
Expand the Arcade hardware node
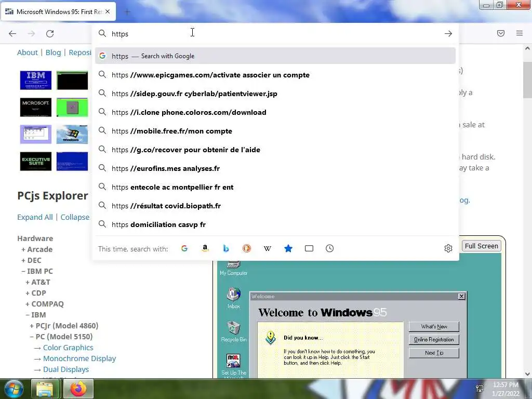coord(37,249)
